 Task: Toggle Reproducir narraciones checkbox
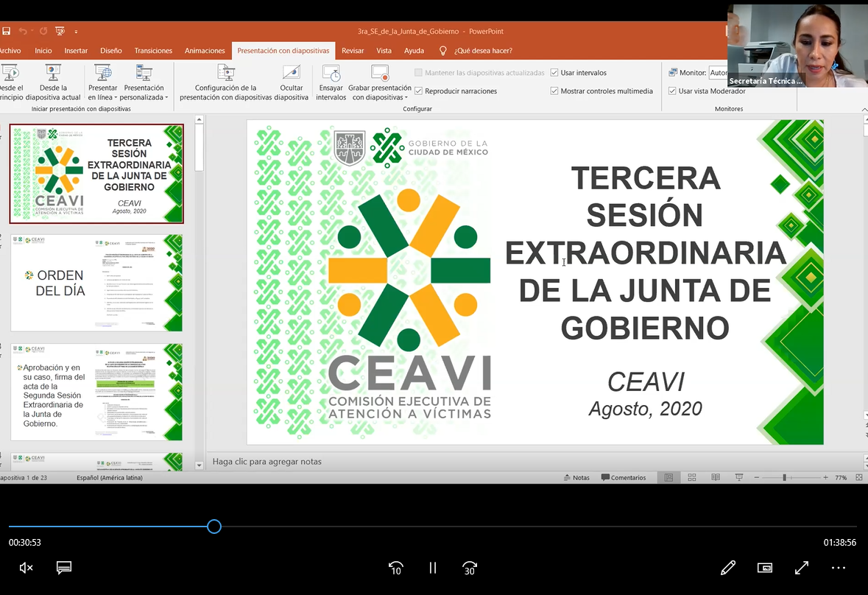pyautogui.click(x=418, y=91)
